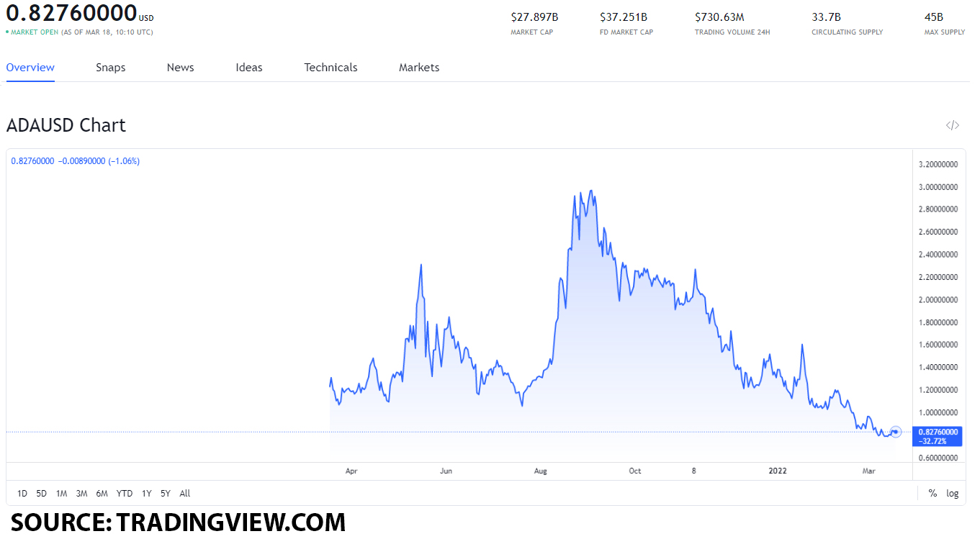The height and width of the screenshot is (539, 980).
Task: Click the Jun label on time axis
Action: (x=446, y=471)
